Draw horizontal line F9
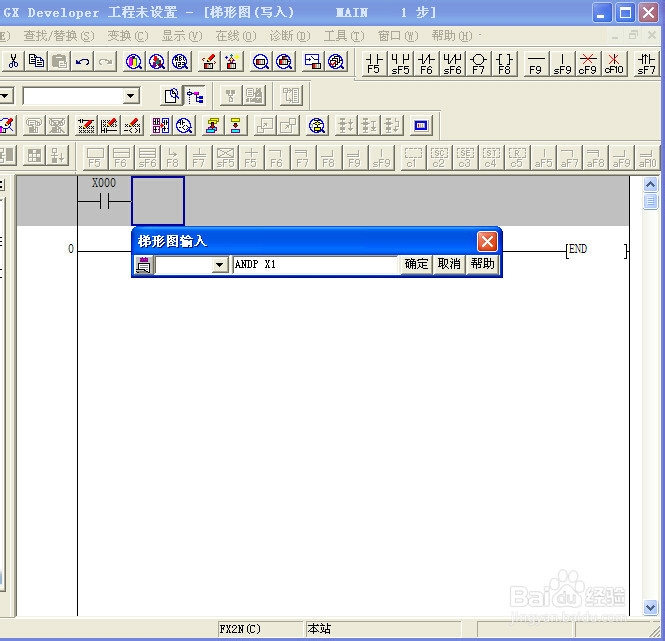The width and height of the screenshot is (665, 641). coord(536,64)
